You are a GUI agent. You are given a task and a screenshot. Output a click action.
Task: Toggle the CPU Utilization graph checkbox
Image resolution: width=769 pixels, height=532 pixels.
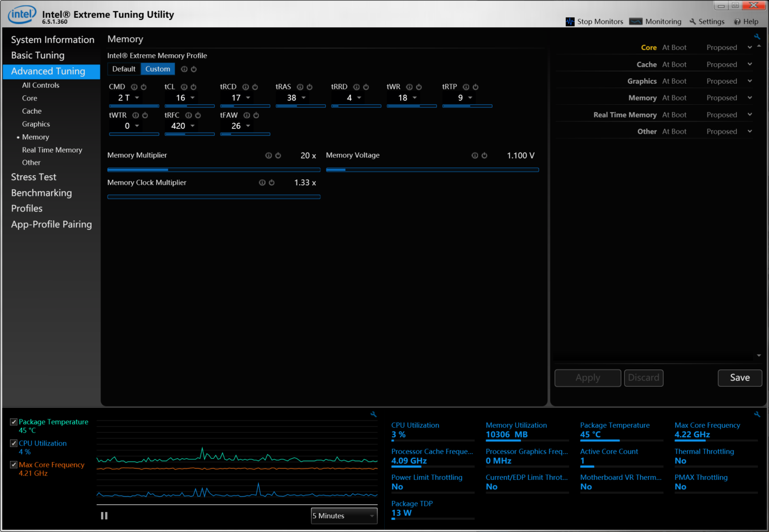tap(14, 443)
